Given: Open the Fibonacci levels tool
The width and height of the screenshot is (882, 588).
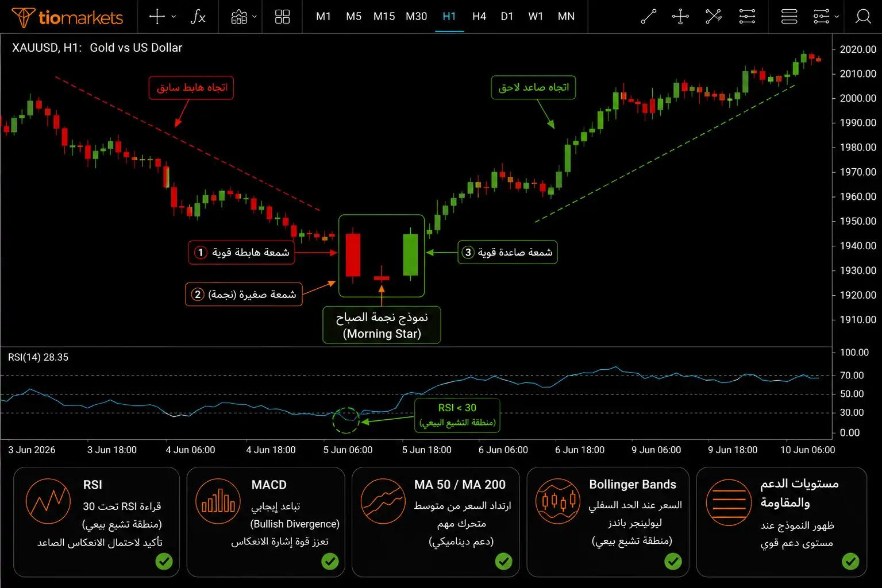Looking at the screenshot, I should 747,17.
